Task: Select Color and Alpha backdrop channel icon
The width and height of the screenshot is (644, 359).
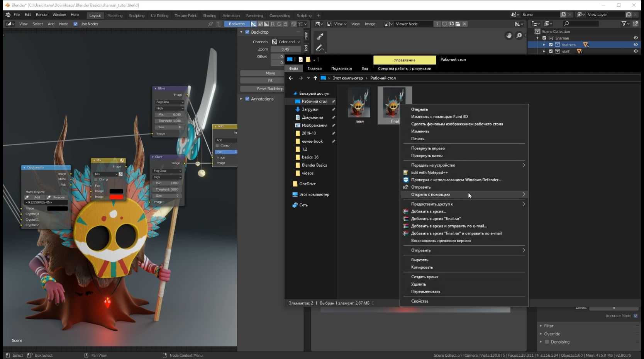Action: 254,24
